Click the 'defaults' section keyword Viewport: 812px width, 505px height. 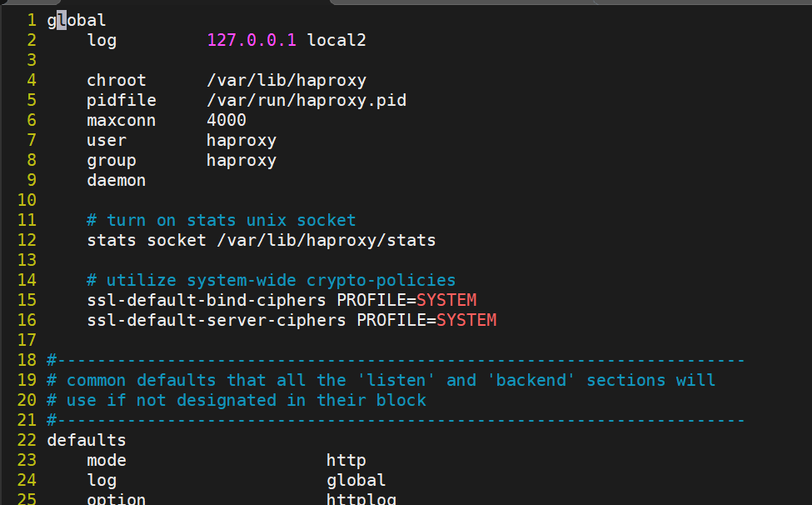87,440
